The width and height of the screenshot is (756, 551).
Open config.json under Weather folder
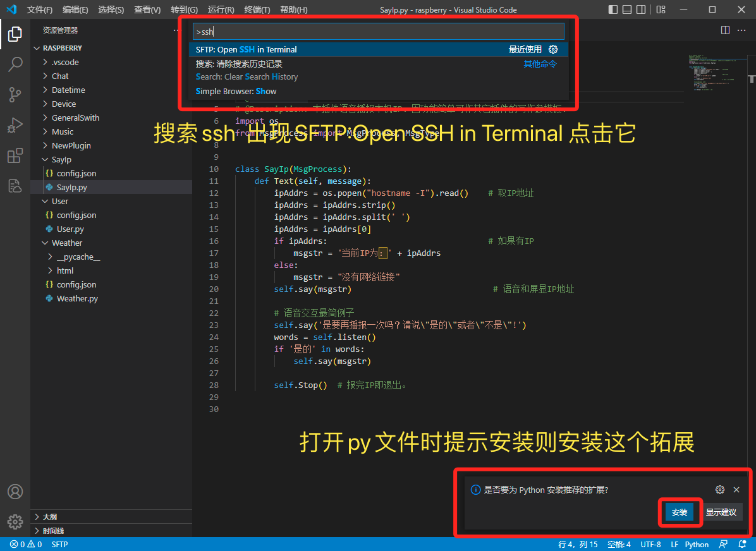click(111, 284)
